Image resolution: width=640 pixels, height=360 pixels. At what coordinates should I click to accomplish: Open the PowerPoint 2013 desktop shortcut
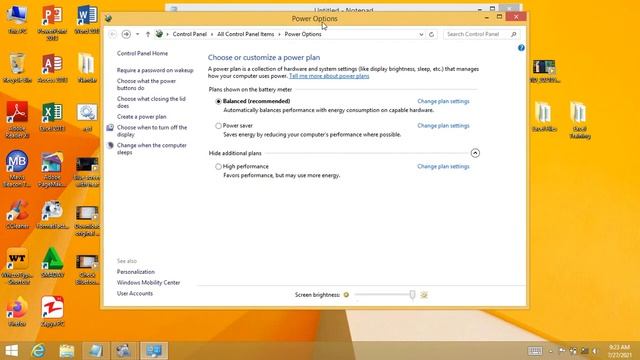pos(52,22)
